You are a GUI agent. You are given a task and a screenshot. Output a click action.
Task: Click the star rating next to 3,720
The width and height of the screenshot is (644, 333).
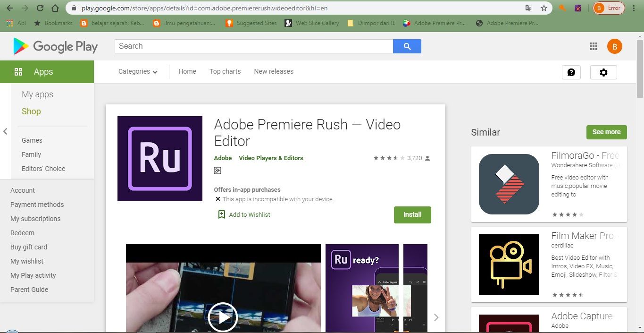[x=389, y=158]
